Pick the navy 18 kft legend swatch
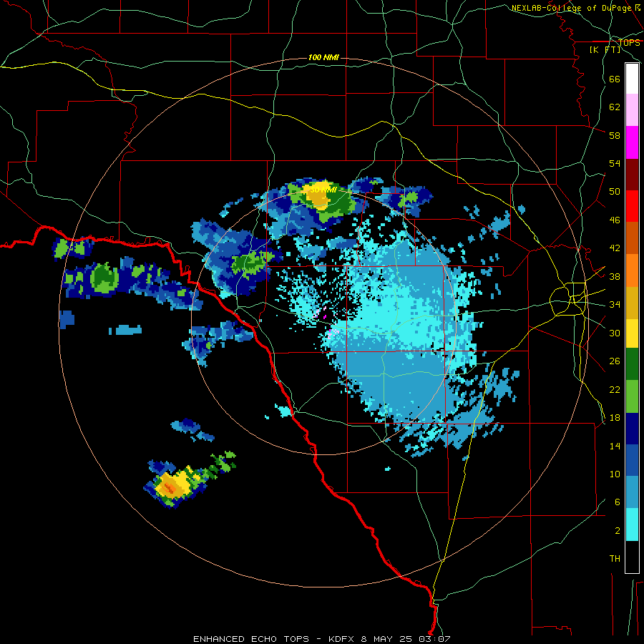The width and height of the screenshot is (644, 644). pyautogui.click(x=632, y=429)
